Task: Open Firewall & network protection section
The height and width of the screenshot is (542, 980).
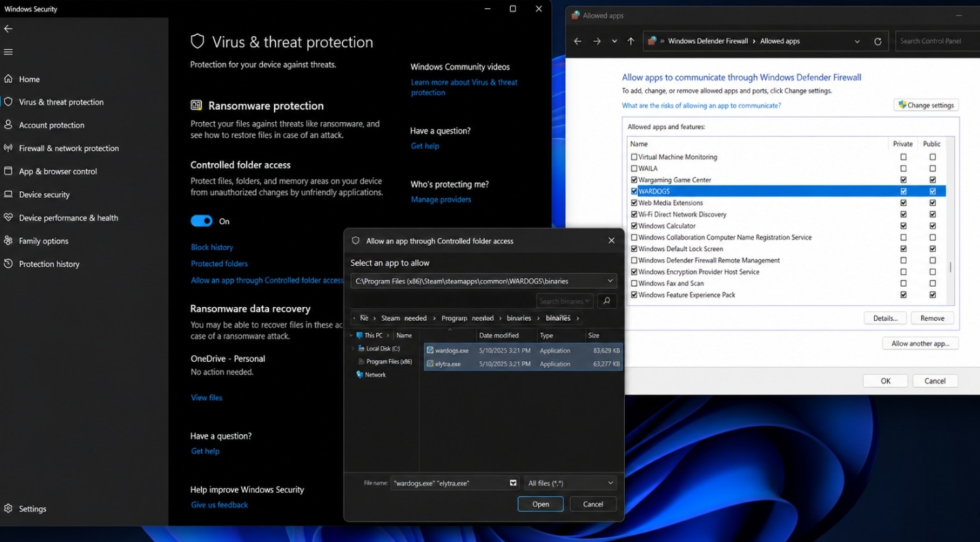Action: pos(68,148)
